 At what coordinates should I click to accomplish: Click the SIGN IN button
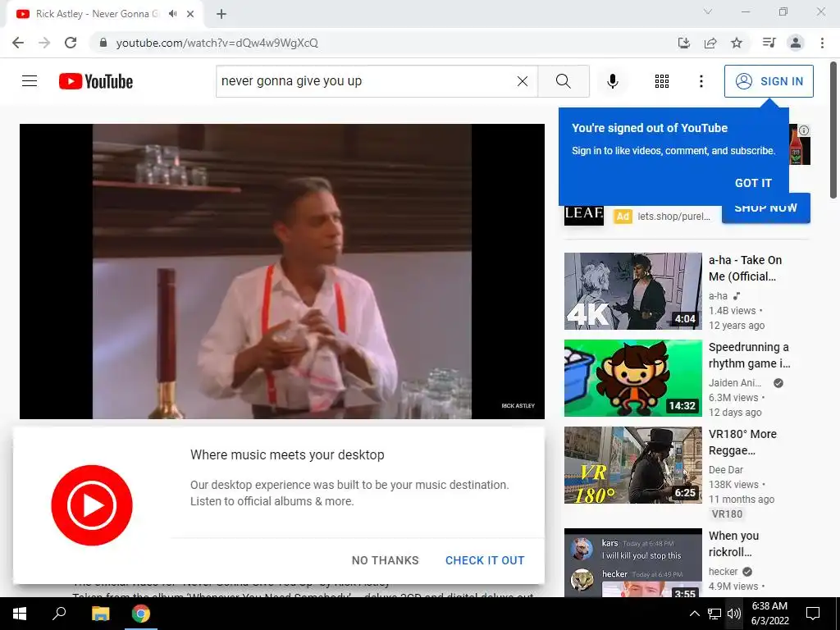[x=769, y=81]
